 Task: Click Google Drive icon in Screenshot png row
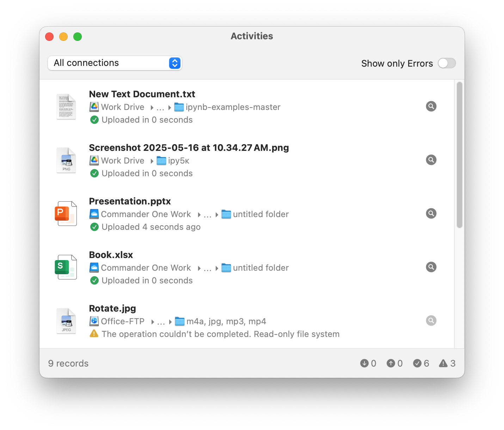94,160
